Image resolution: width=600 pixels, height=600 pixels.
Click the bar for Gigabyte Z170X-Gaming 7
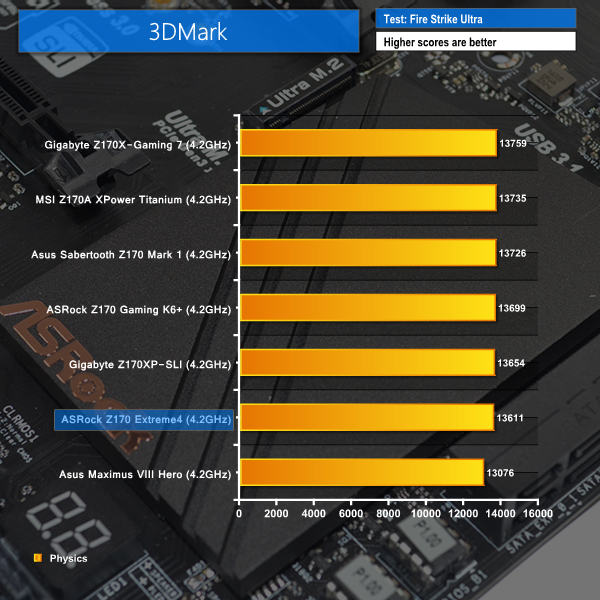pyautogui.click(x=368, y=143)
